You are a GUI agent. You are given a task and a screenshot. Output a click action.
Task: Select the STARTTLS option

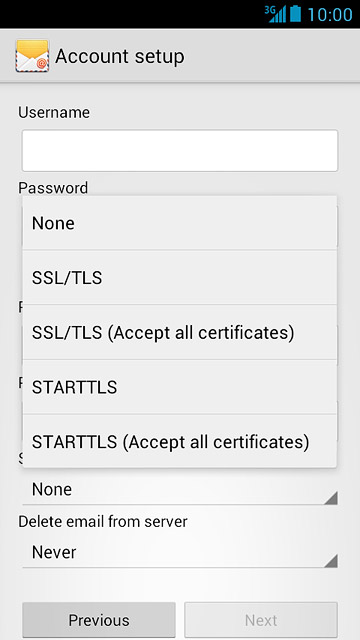point(180,387)
